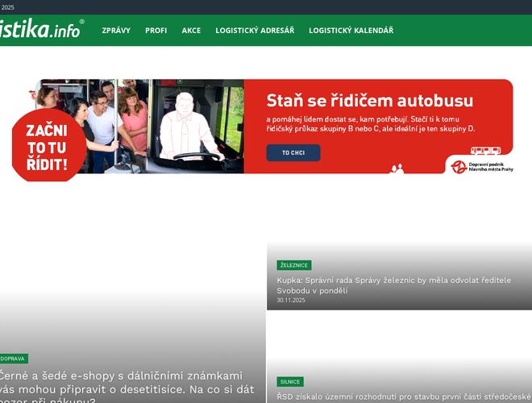532x403 pixels.
Task: Click the logistika.info site logo
Action: pyautogui.click(x=40, y=30)
